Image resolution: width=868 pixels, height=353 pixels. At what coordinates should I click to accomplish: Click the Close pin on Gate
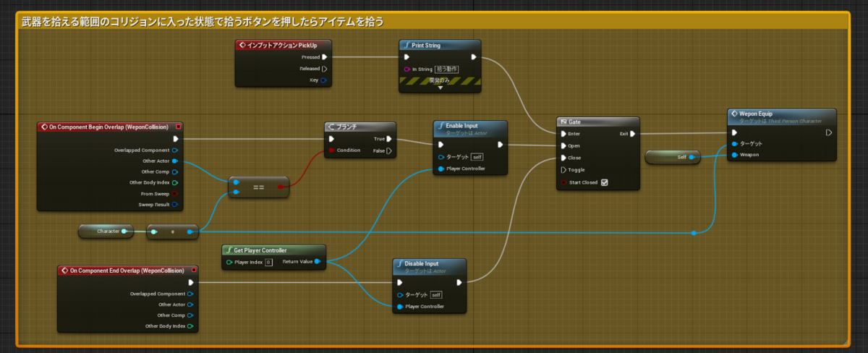[563, 157]
